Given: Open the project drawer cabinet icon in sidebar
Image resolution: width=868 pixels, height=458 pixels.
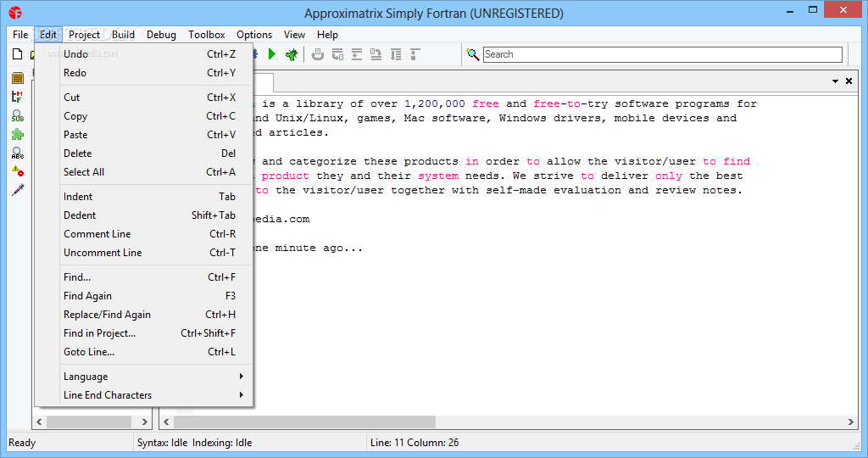Looking at the screenshot, I should [x=18, y=78].
